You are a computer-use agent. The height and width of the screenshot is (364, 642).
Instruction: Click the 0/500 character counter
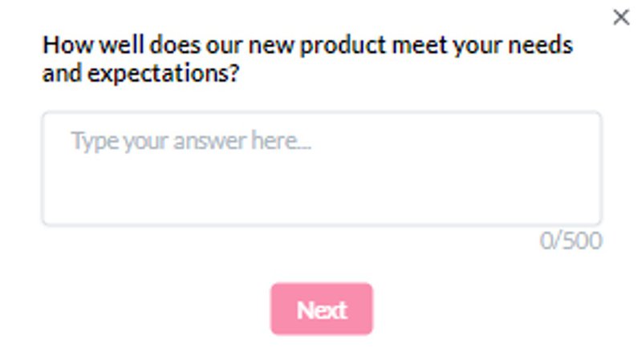pos(571,241)
